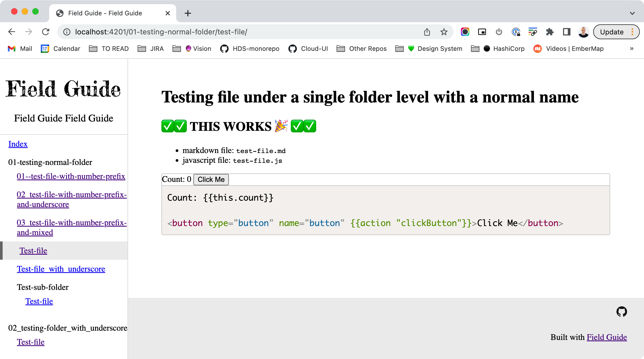This screenshot has width=644, height=359.
Task: Open the three-dot menu beside Update
Action: (632, 32)
